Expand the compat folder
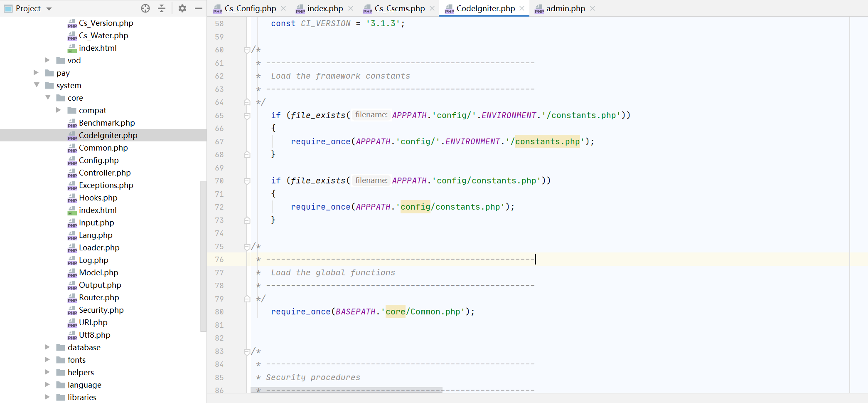Screen dimensions: 868x403 tap(59, 110)
